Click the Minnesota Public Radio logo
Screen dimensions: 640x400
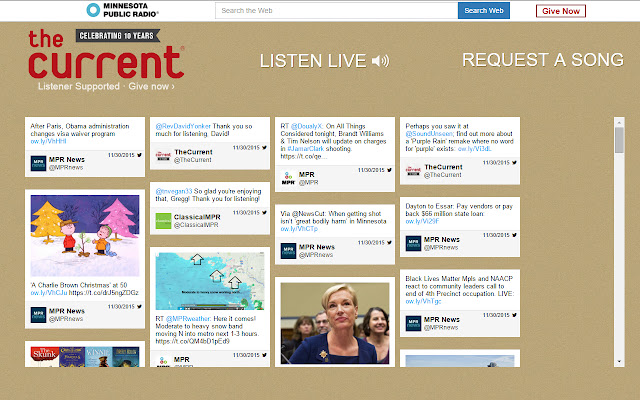122,10
